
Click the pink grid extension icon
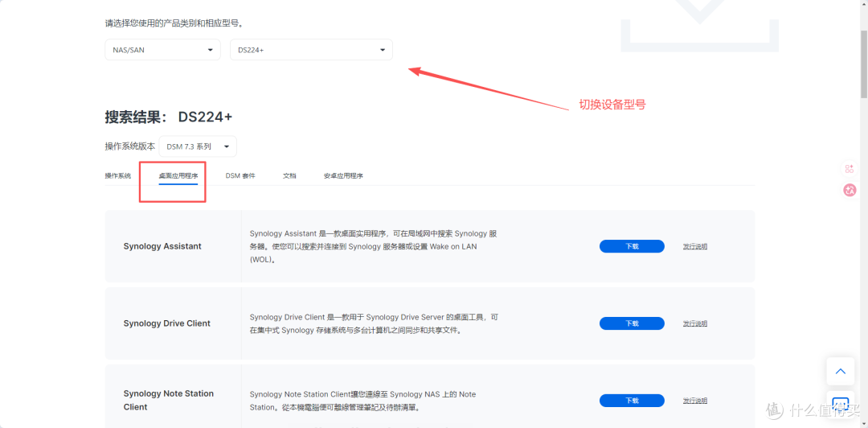point(850,169)
